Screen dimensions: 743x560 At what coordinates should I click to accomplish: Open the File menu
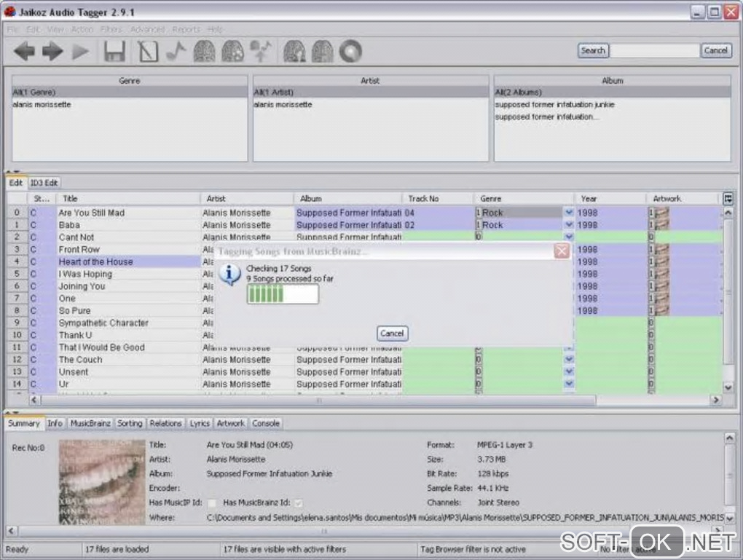tap(13, 29)
